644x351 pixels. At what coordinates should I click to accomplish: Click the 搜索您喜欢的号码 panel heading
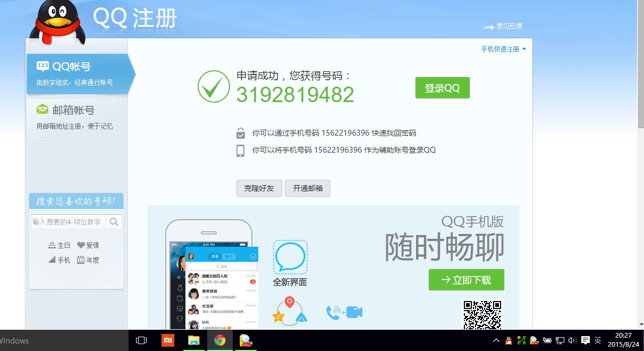coord(76,202)
